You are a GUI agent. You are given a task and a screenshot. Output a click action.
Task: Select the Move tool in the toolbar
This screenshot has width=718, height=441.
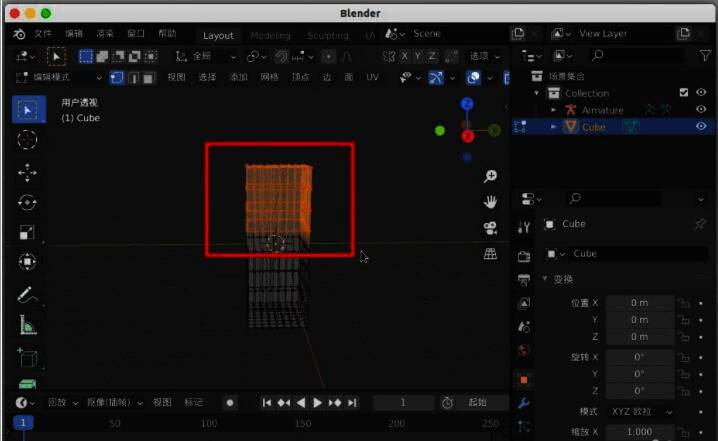tap(27, 172)
